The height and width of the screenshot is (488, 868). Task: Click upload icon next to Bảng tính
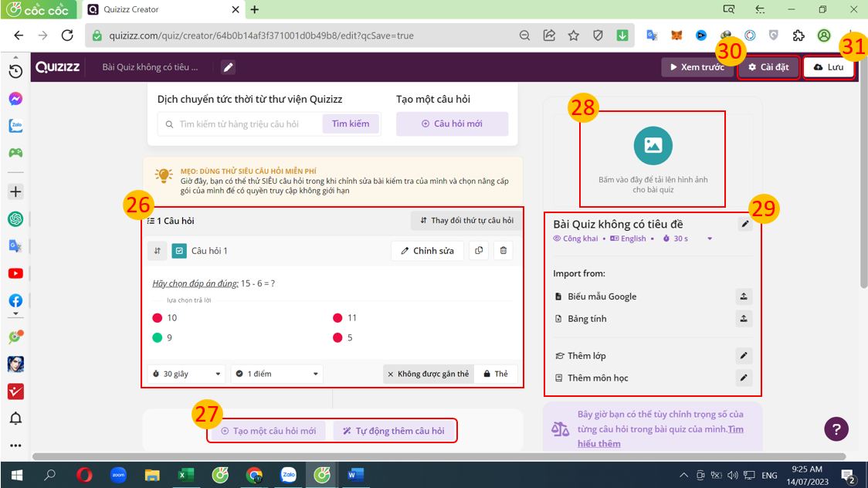coord(744,319)
